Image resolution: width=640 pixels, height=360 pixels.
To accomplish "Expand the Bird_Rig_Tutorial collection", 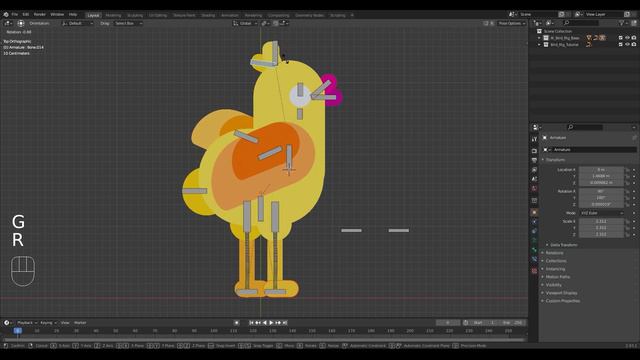I will [539, 44].
